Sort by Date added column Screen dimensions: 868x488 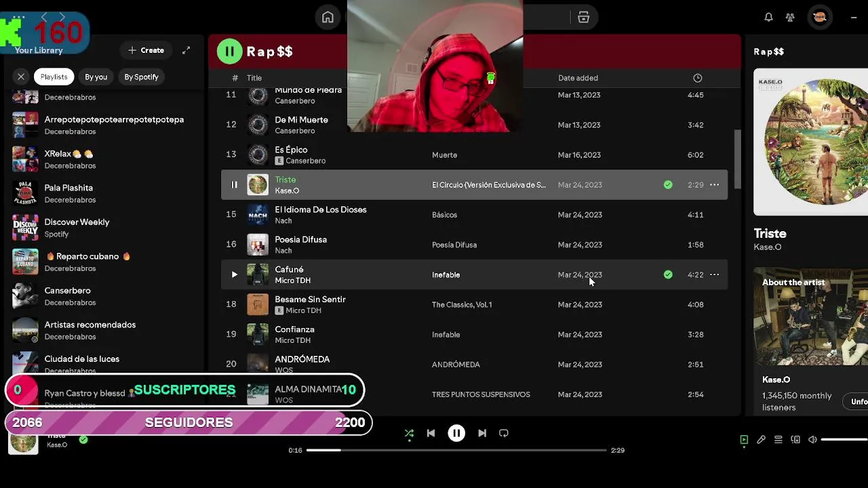pyautogui.click(x=578, y=78)
